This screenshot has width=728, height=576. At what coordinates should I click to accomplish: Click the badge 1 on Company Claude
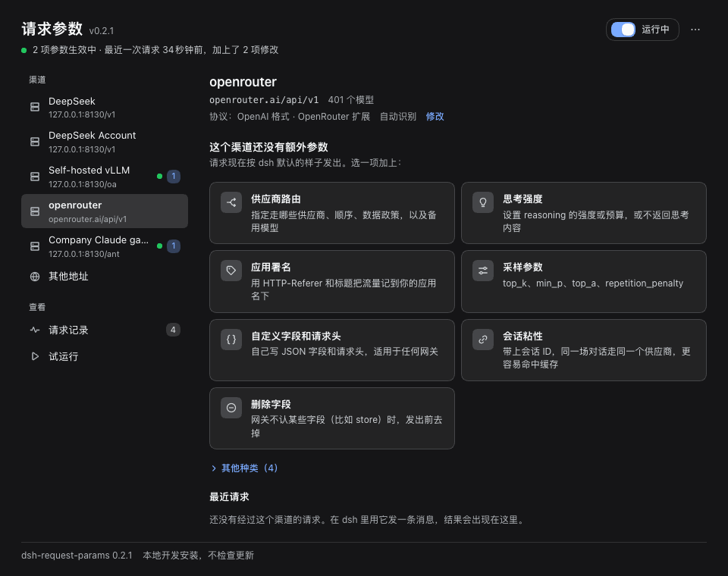click(174, 246)
